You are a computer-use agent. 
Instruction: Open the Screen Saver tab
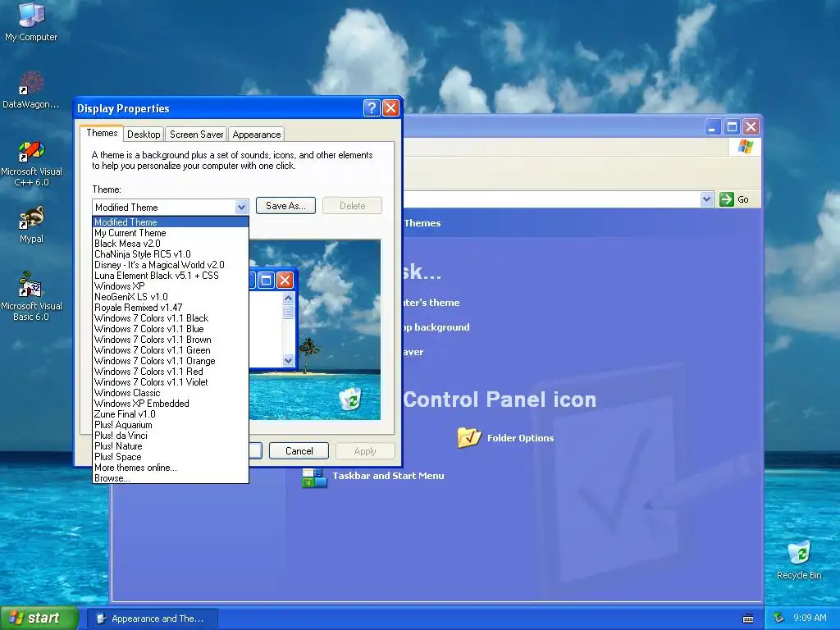[x=196, y=134]
